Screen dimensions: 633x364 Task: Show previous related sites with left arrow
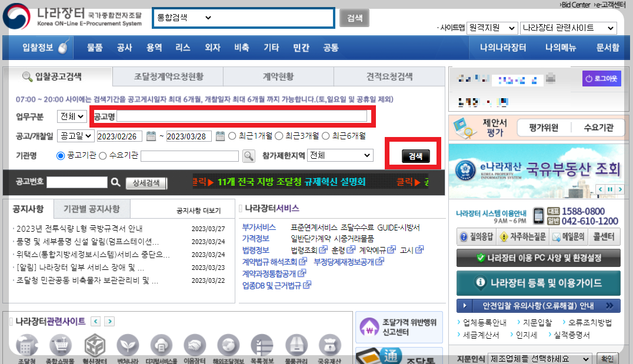(96, 321)
